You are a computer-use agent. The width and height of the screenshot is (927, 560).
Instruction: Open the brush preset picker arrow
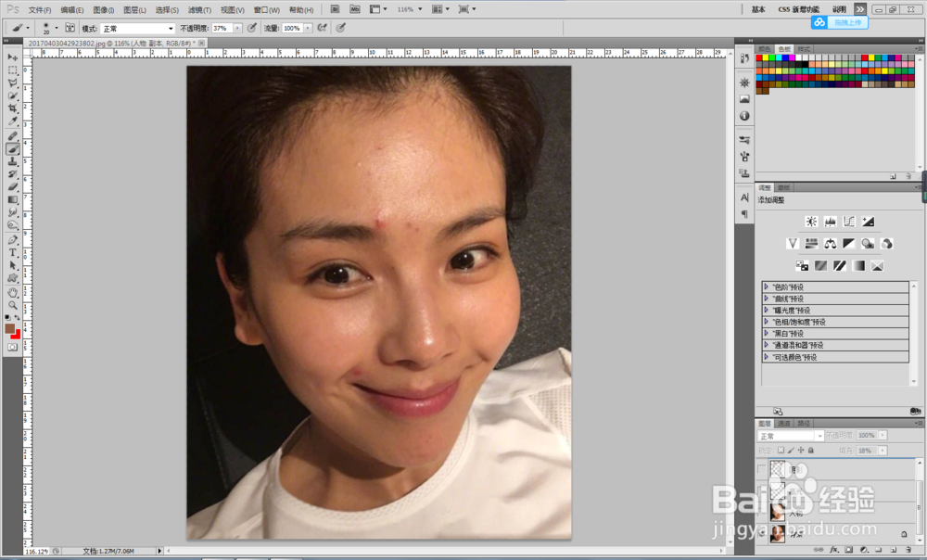pyautogui.click(x=57, y=28)
